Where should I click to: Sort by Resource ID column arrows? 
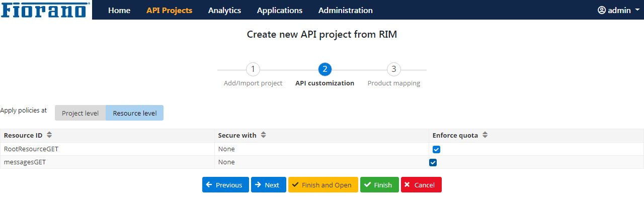point(49,135)
